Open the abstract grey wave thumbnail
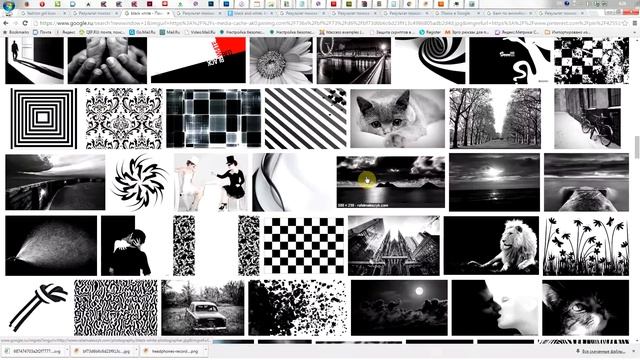The height and width of the screenshot is (360, 640). pyautogui.click(x=292, y=182)
